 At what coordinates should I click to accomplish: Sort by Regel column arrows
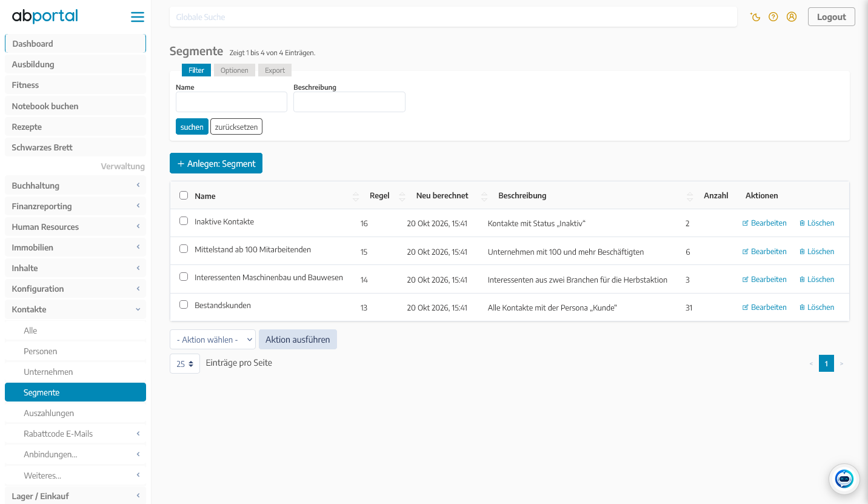[402, 196]
